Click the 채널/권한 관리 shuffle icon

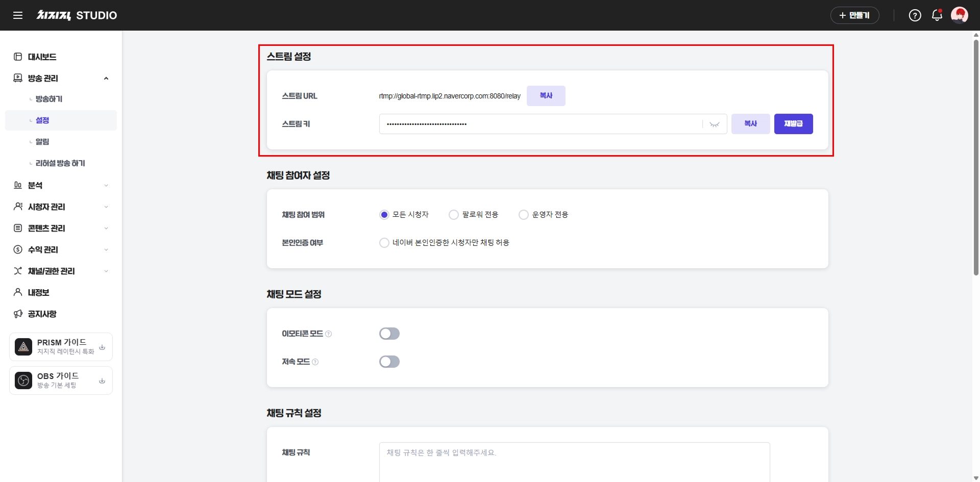pos(18,271)
